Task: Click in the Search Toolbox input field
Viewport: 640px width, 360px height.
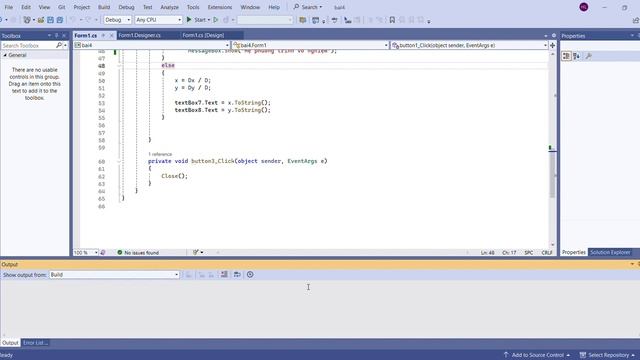Action: coord(29,45)
